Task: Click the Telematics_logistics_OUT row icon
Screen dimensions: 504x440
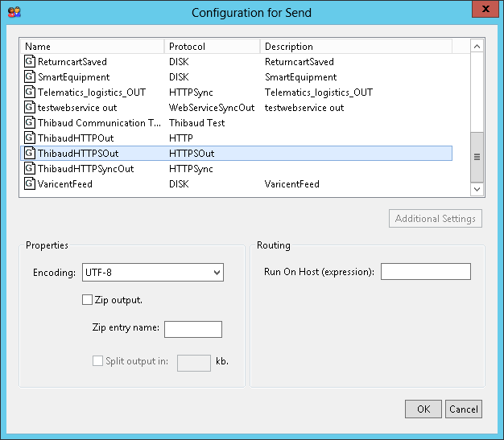Action: click(x=30, y=93)
